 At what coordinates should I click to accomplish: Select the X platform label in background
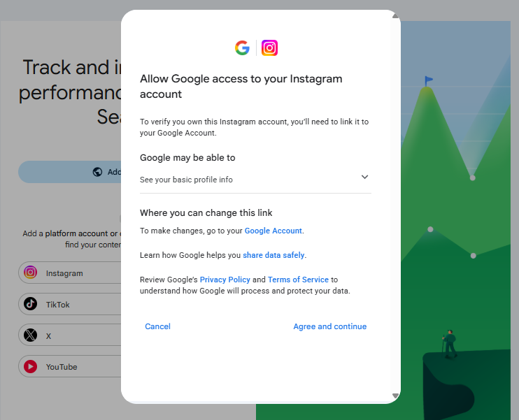[48, 336]
